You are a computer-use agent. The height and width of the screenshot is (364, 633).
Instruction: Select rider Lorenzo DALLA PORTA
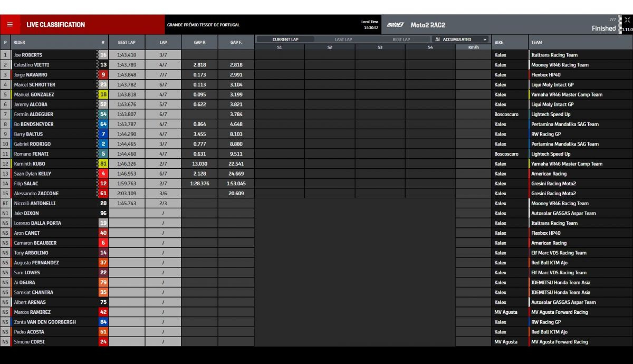click(37, 223)
